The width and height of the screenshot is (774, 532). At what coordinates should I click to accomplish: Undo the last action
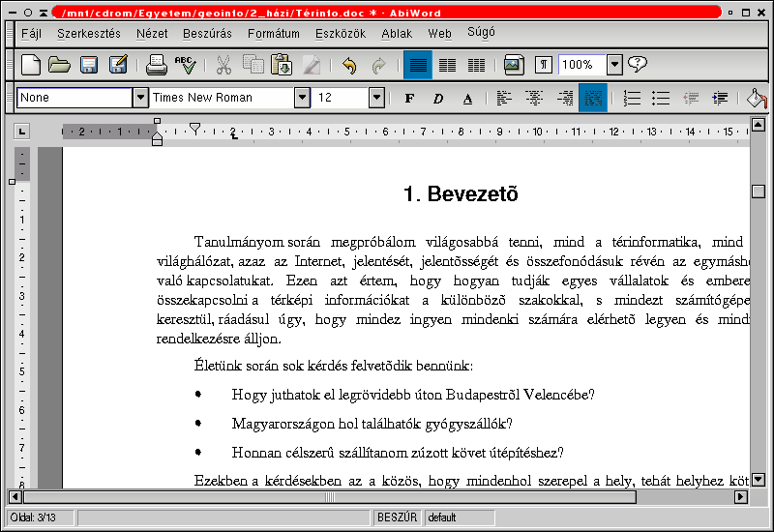(349, 65)
